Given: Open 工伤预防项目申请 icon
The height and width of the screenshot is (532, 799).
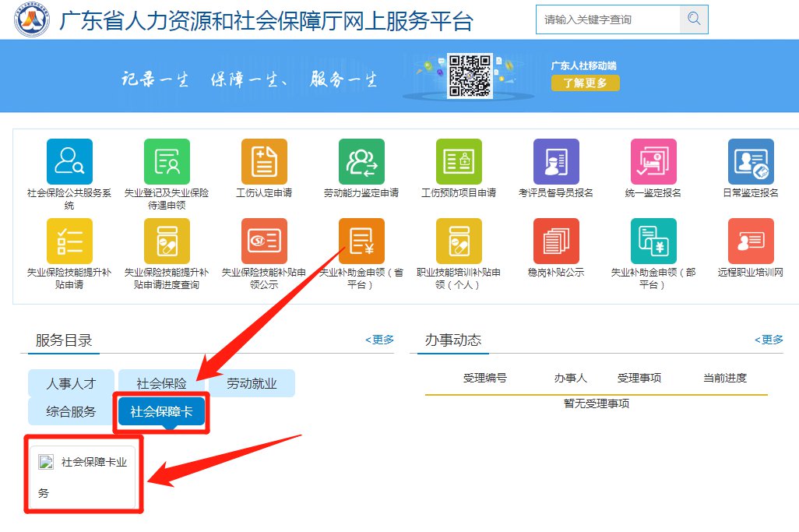Looking at the screenshot, I should 459,162.
